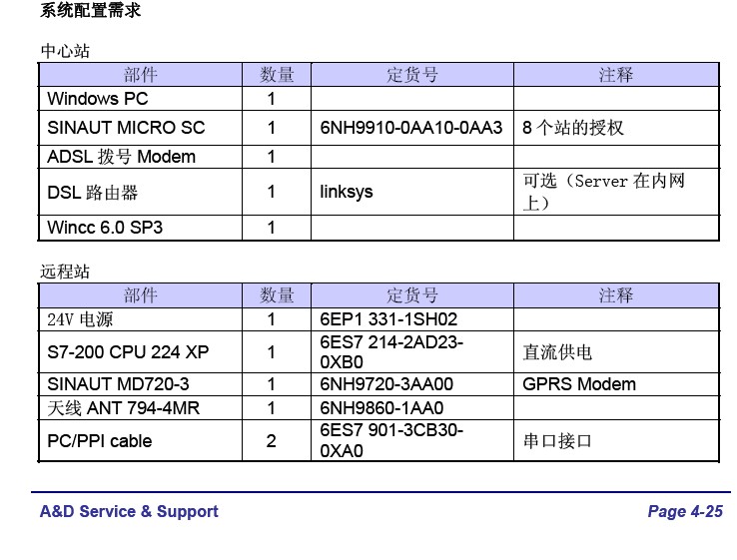The height and width of the screenshot is (560, 737).
Task: Click the SINAUT MD720-3 cell
Action: tap(118, 384)
